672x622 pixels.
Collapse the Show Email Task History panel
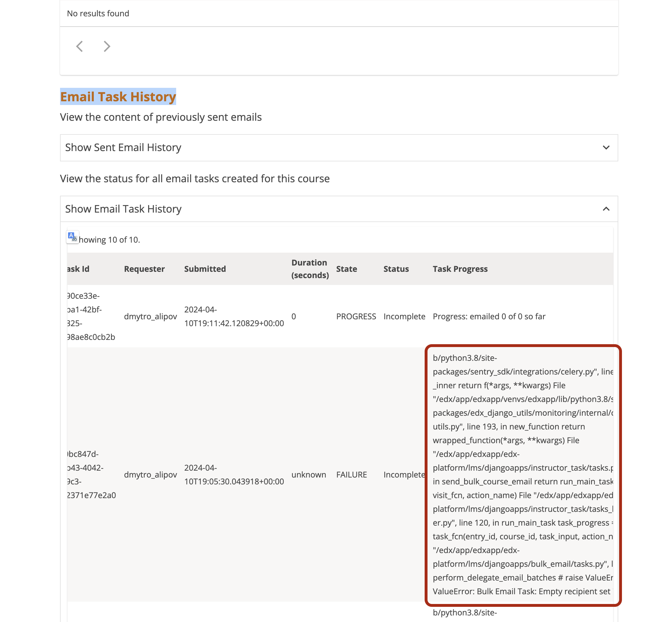[x=123, y=209]
